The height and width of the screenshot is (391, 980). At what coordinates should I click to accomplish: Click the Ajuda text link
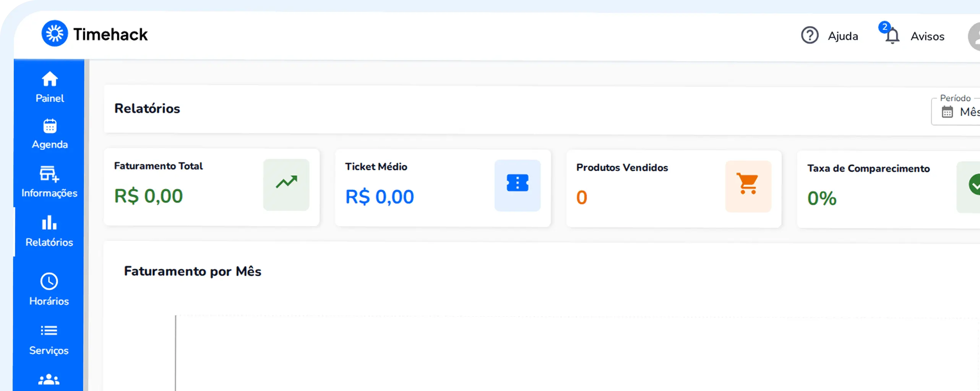843,36
